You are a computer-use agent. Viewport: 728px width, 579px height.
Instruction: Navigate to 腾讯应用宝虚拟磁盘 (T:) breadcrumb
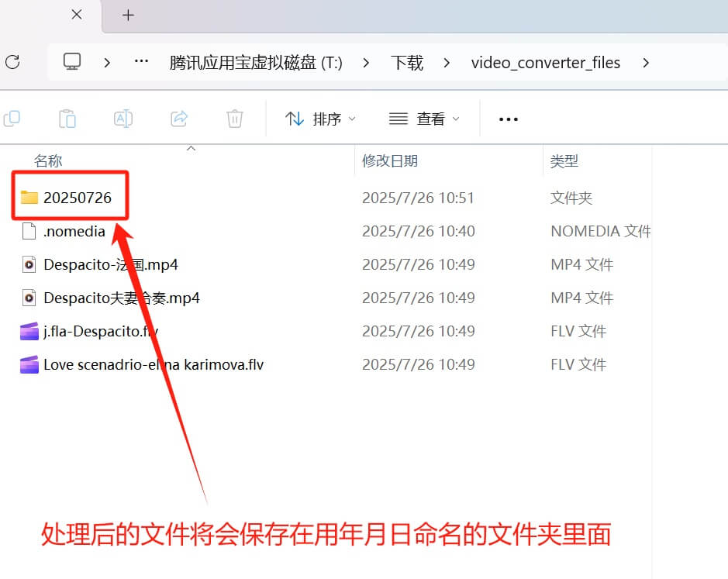[256, 63]
